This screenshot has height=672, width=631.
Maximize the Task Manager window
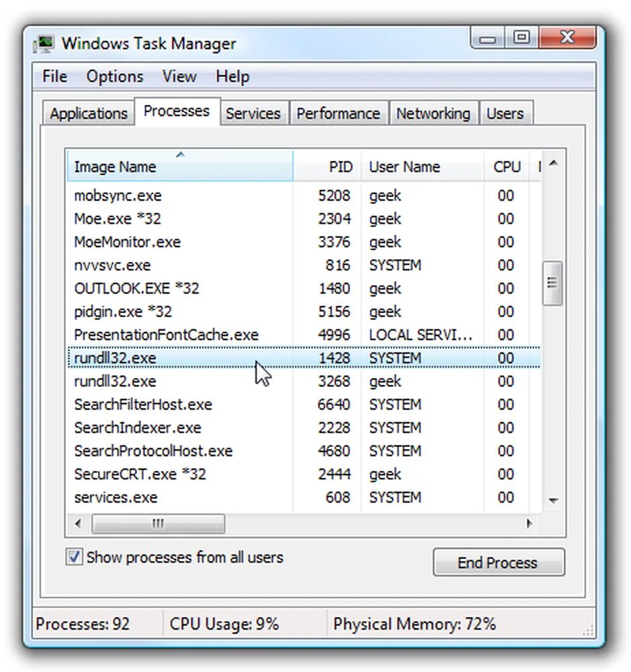pos(521,38)
